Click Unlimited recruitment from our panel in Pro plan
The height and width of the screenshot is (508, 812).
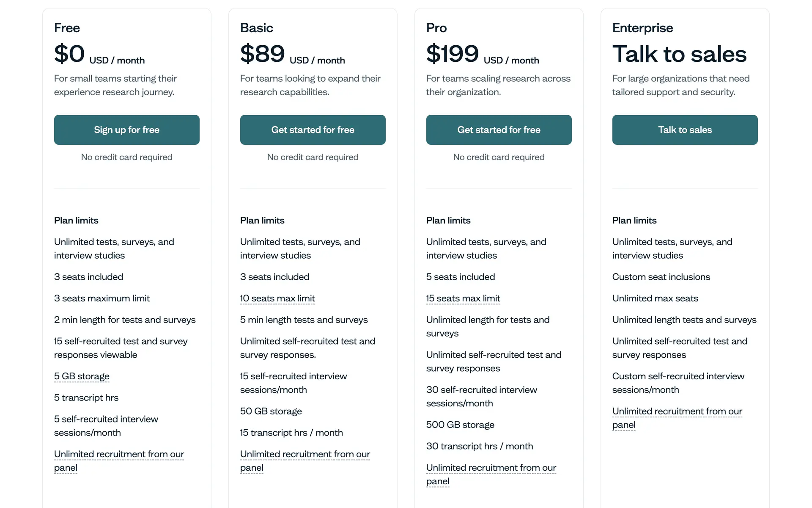[x=491, y=468]
